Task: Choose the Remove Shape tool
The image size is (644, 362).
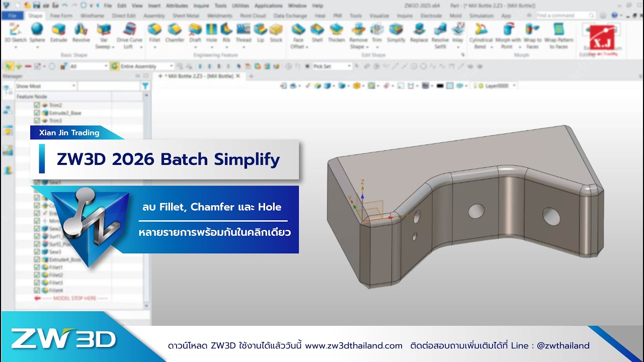Action: (x=358, y=36)
